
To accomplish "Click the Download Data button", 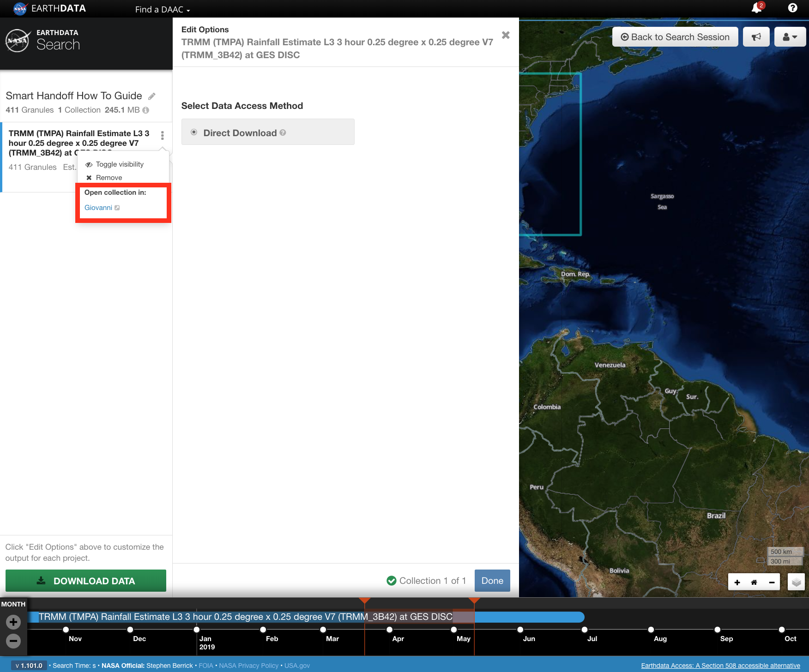I will click(86, 581).
